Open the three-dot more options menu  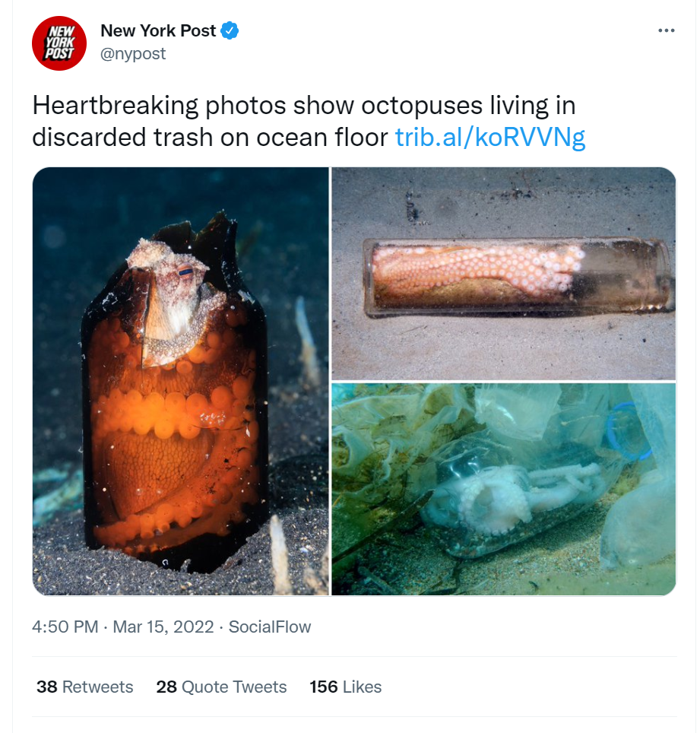click(x=666, y=30)
